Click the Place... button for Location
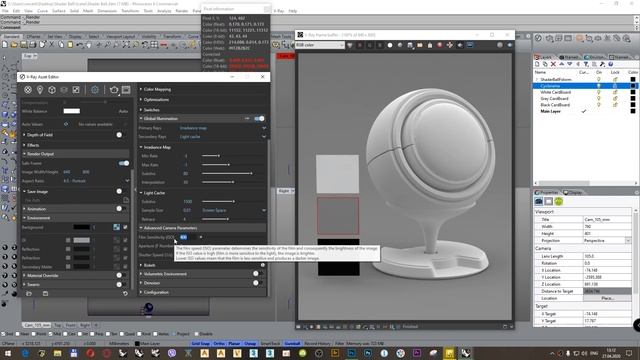This screenshot has height=360, width=640. 607,298
